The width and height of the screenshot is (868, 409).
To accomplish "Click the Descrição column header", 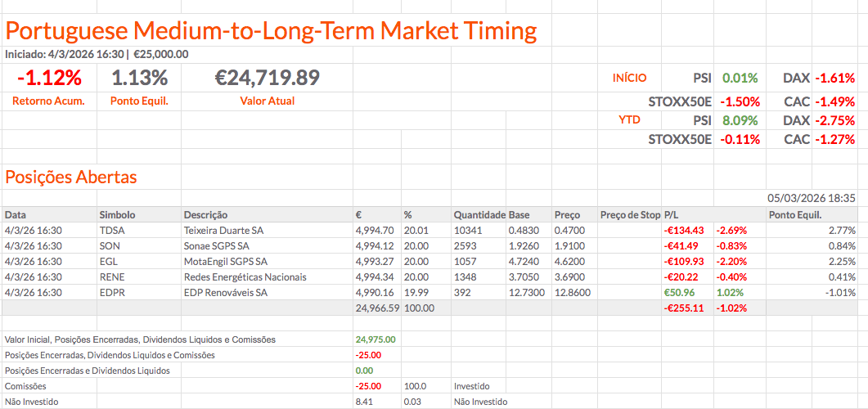I will [x=205, y=215].
